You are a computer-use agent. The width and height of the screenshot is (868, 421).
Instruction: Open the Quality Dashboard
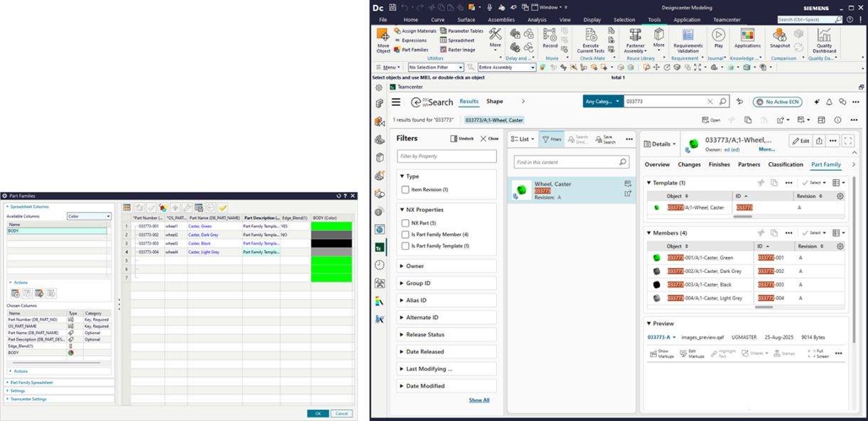[824, 41]
